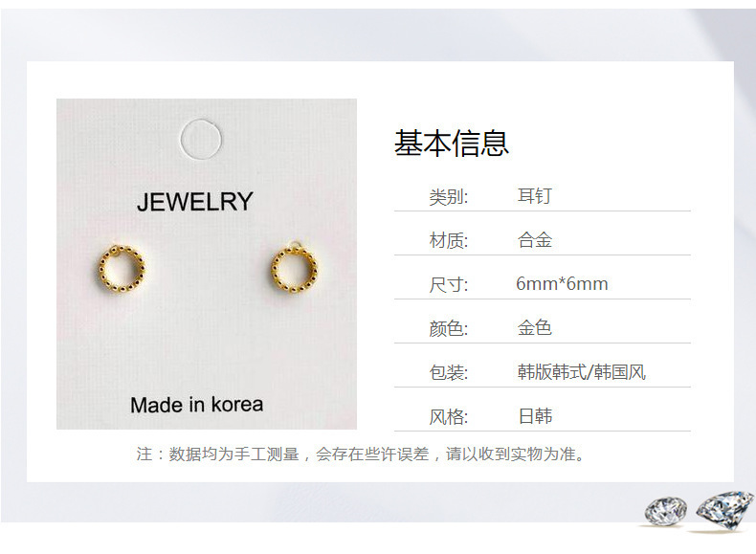Click the left gold beaded circle earring
756x554 pixels.
click(x=122, y=269)
